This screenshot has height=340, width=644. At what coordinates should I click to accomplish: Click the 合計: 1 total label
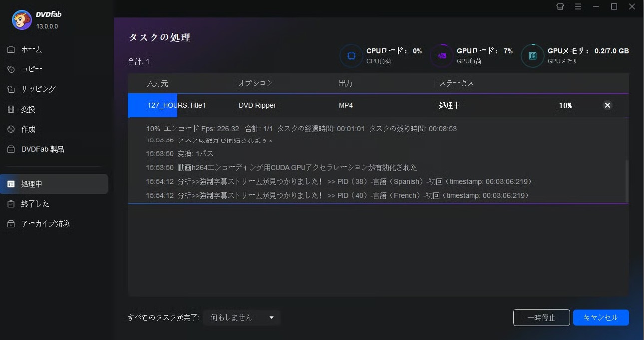click(139, 62)
